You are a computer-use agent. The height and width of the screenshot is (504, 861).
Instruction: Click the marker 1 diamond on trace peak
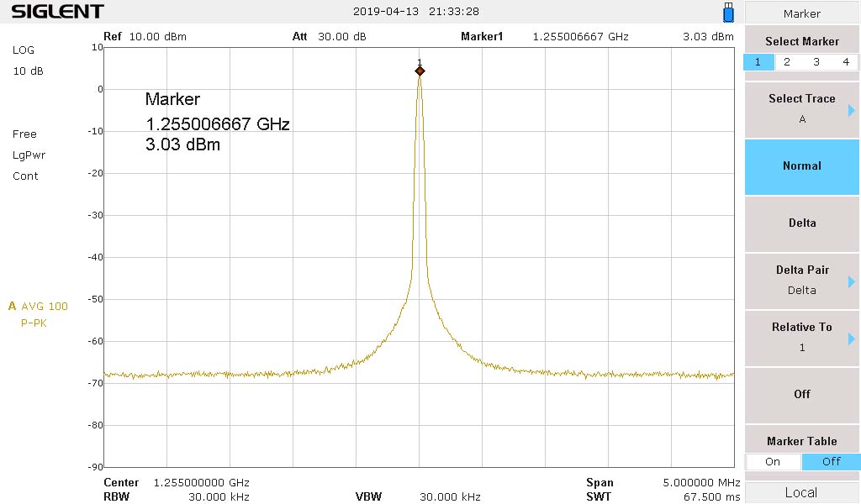tap(420, 71)
